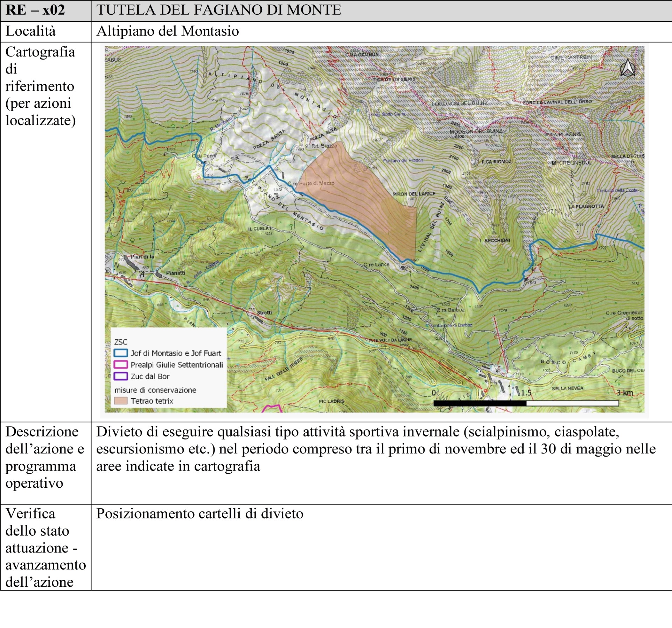Click the 'Stretti' place name on map

pyautogui.click(x=264, y=312)
